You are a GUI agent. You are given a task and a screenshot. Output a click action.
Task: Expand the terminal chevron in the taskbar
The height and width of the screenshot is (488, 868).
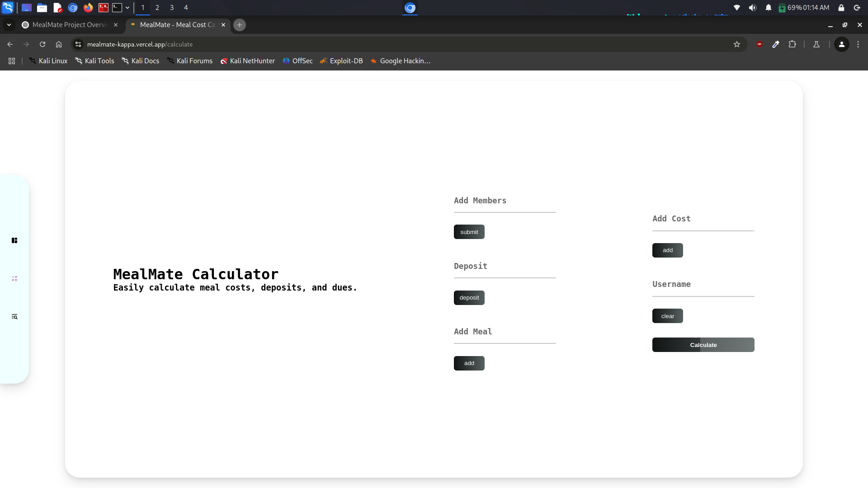pos(128,8)
